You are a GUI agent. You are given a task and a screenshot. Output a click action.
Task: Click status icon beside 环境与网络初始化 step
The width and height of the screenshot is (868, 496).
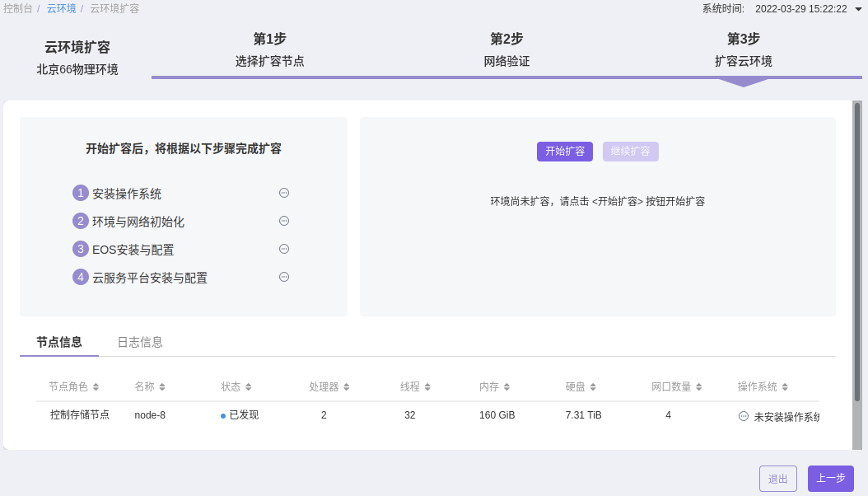click(x=284, y=221)
